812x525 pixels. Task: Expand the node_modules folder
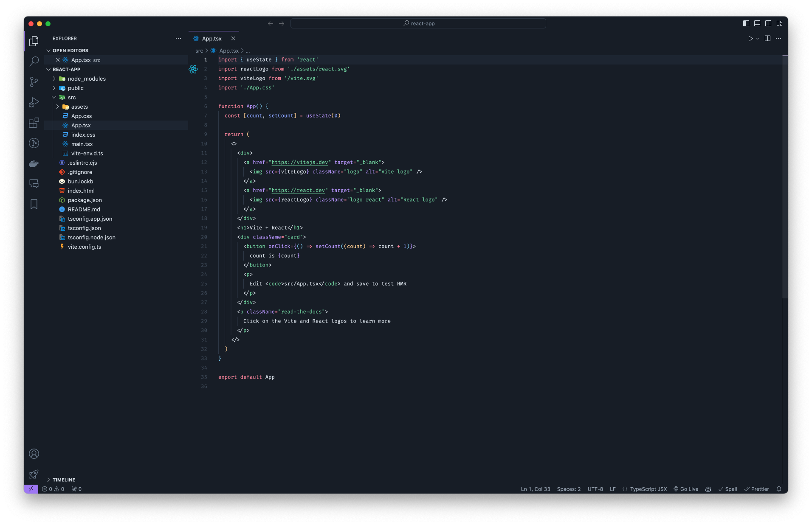(54, 79)
